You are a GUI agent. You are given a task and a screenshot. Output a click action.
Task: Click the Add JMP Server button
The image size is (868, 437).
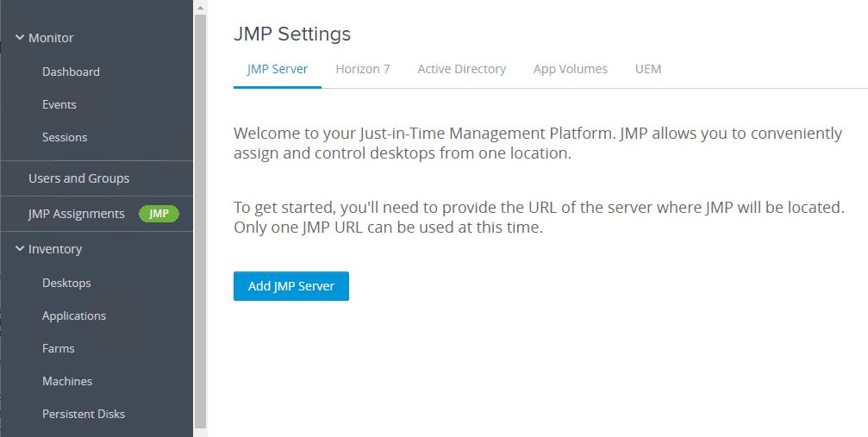click(x=290, y=286)
